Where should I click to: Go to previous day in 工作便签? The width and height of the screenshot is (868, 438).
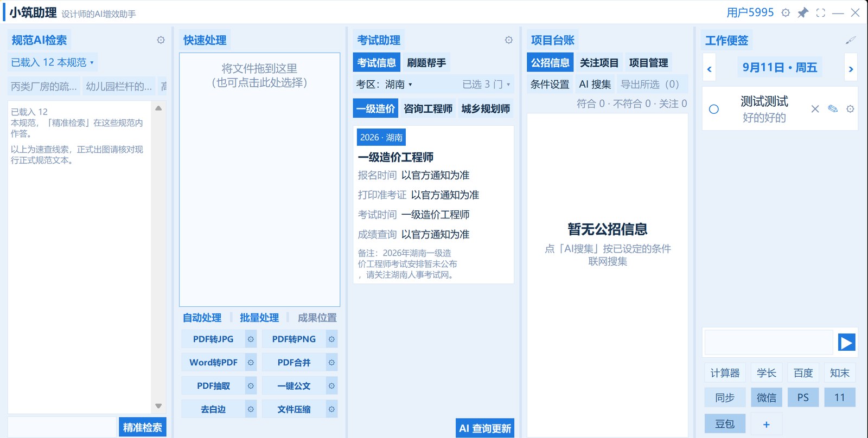[x=709, y=68]
